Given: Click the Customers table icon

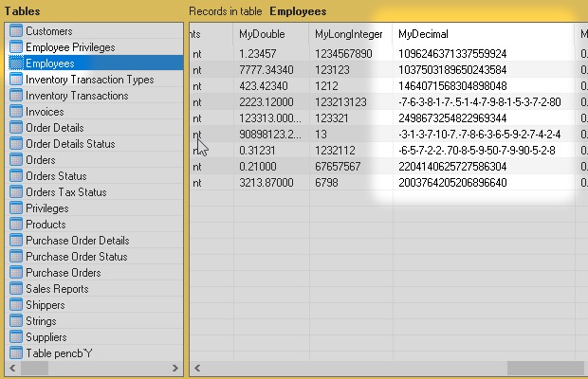Looking at the screenshot, I should coord(16,31).
